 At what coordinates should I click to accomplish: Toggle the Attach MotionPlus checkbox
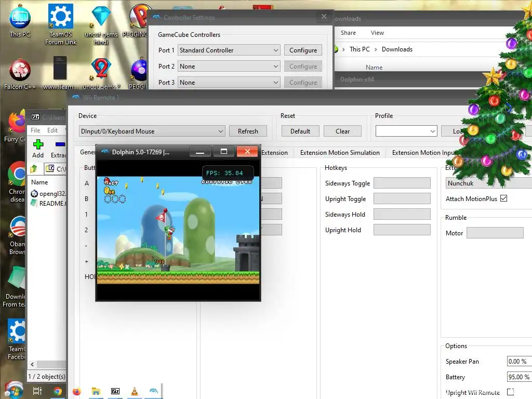pos(504,198)
